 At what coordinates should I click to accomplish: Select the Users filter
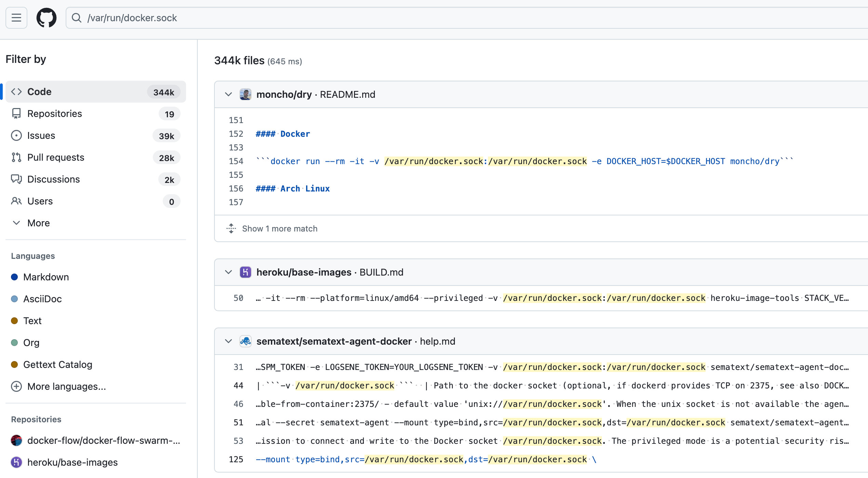[x=96, y=201]
